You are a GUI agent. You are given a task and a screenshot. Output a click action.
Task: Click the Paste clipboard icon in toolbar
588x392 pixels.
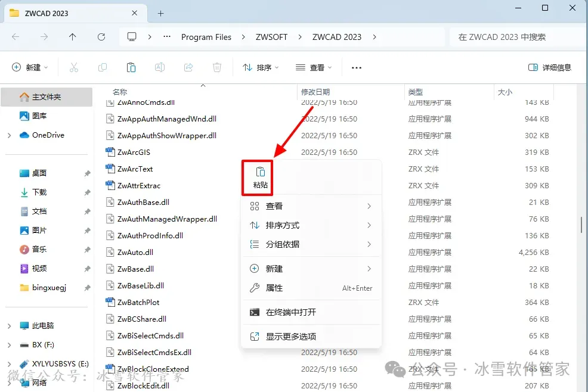(131, 67)
